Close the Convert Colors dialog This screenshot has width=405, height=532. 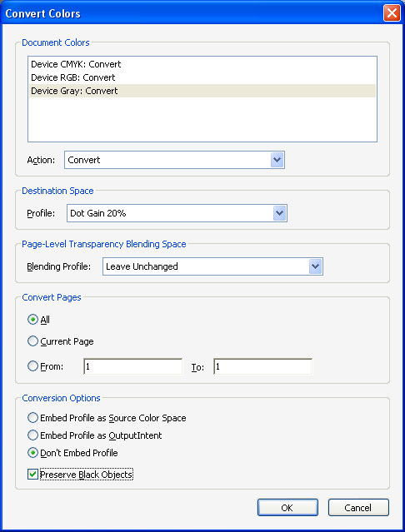[x=392, y=13]
